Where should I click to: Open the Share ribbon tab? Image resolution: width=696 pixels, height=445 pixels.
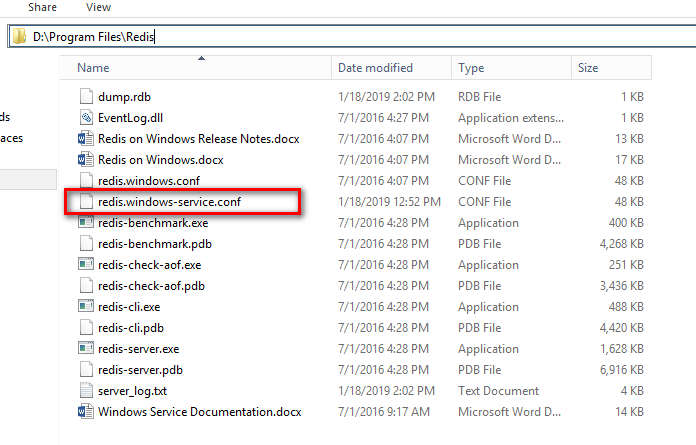42,7
